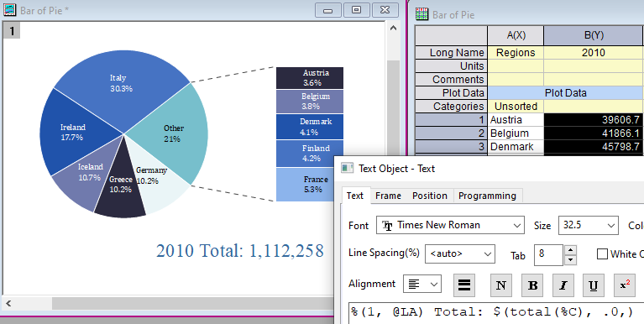Click the Tab value input field
The image size is (644, 324).
[x=549, y=255]
